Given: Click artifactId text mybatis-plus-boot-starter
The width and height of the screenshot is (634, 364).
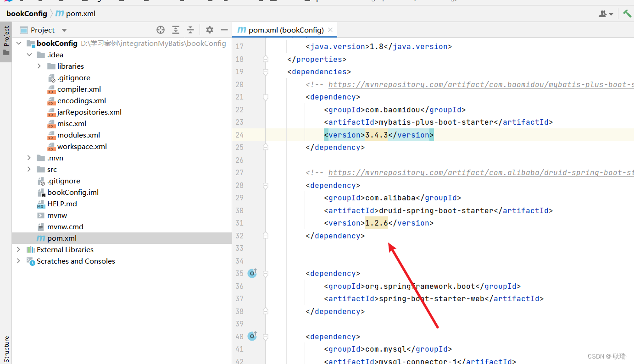Looking at the screenshot, I should [436, 122].
